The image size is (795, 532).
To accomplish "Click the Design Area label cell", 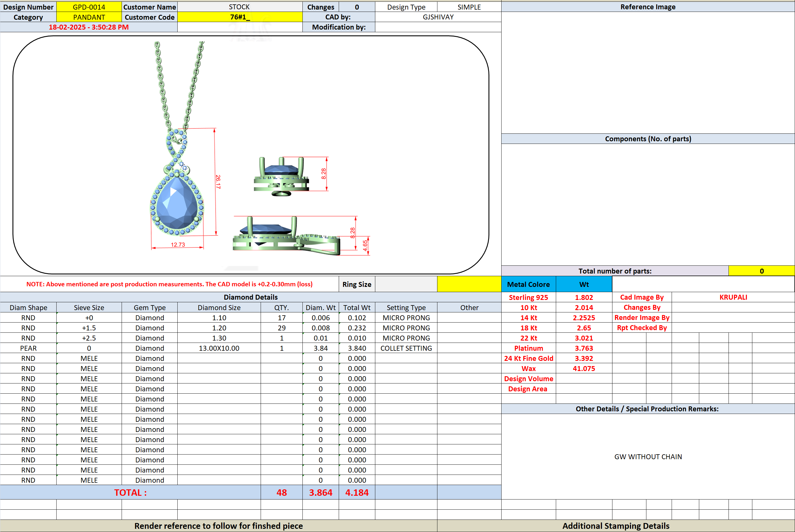I will [529, 389].
